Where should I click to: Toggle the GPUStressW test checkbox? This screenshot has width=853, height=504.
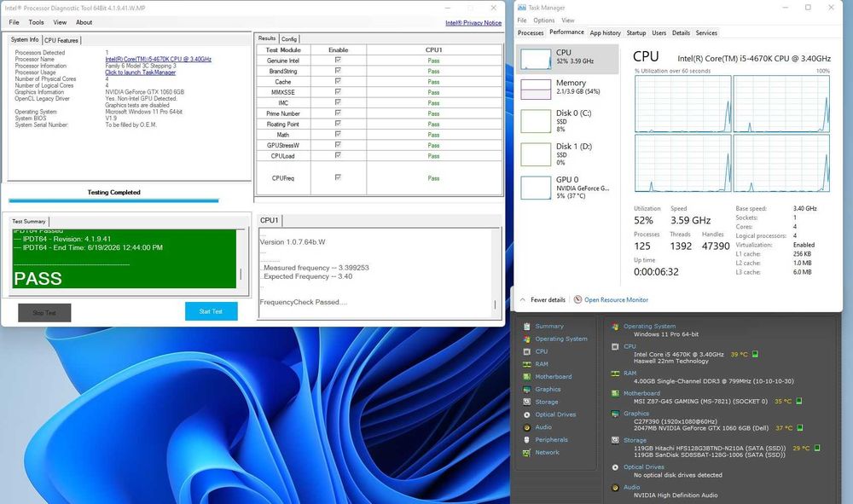[338, 145]
